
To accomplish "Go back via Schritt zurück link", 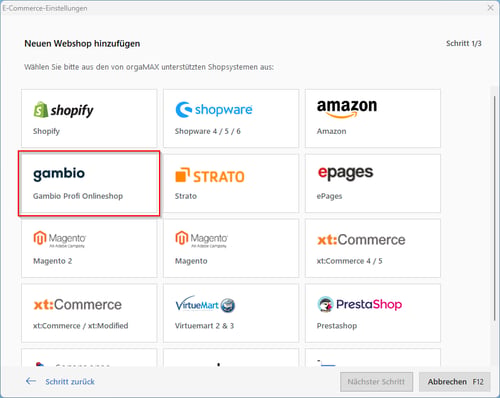I will (70, 381).
